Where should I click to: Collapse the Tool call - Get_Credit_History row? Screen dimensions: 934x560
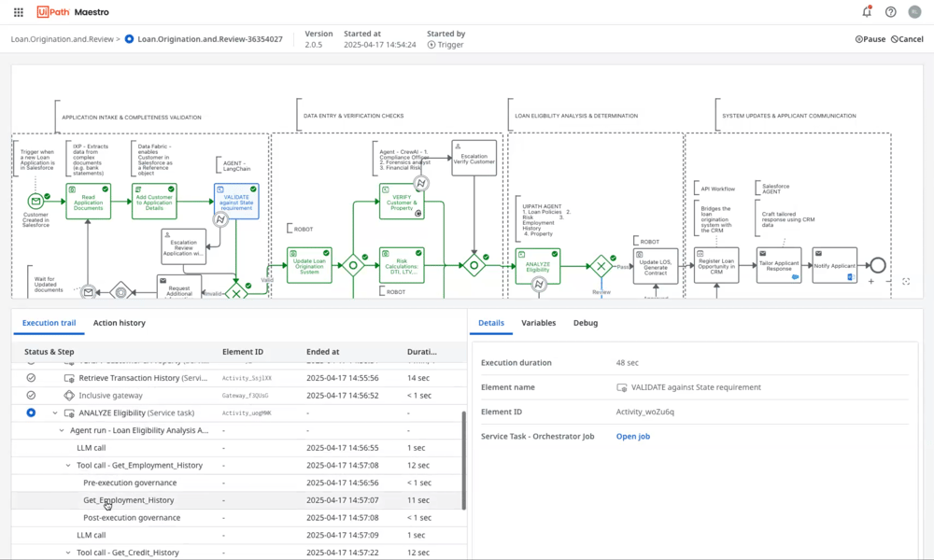[x=68, y=553]
